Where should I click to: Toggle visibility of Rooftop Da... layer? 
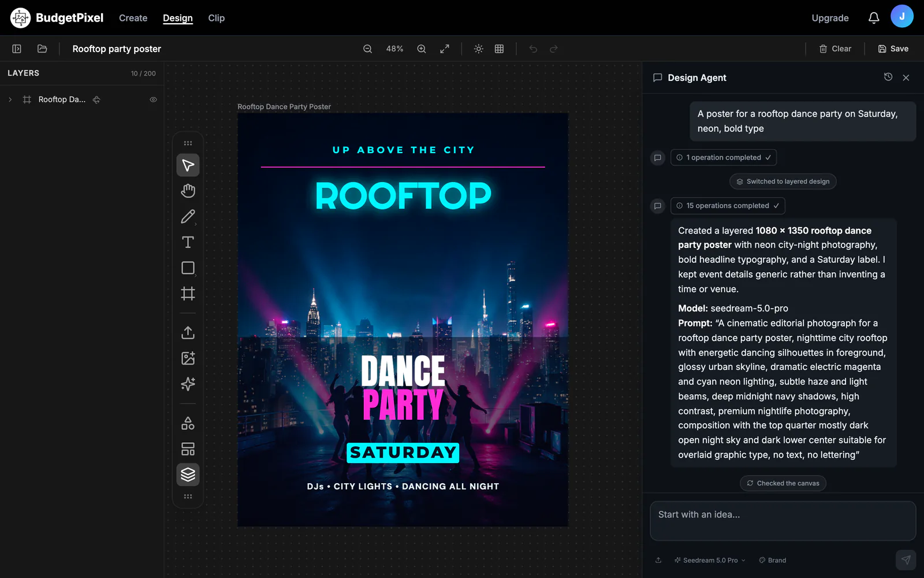pos(153,99)
